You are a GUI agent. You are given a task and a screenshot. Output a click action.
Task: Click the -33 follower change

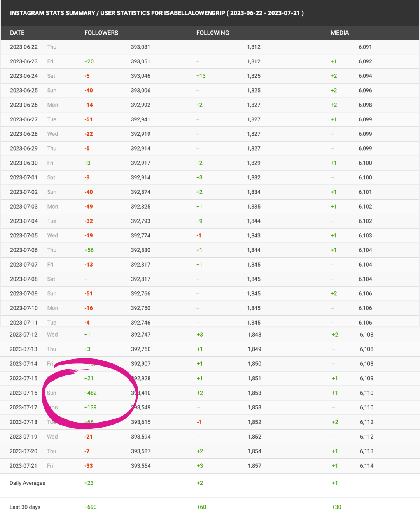click(89, 466)
